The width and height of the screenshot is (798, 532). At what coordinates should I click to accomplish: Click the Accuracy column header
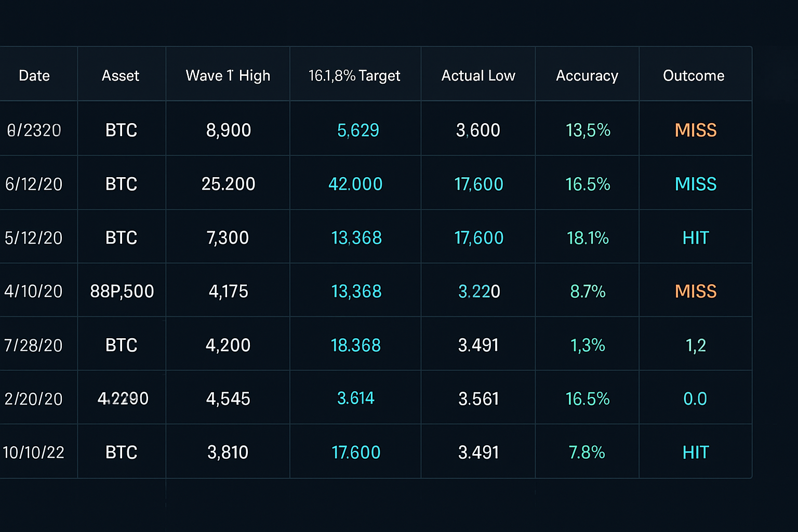[587, 75]
